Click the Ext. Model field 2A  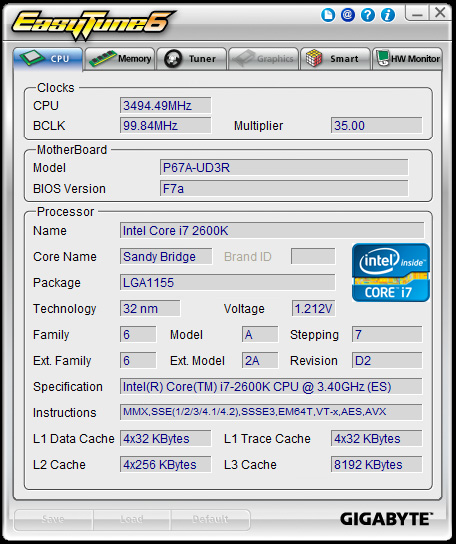point(260,360)
